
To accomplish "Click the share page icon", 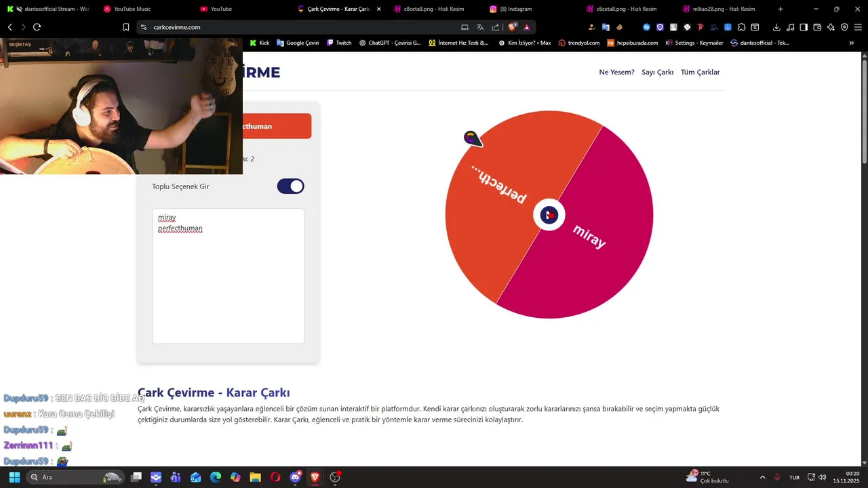I will [496, 27].
